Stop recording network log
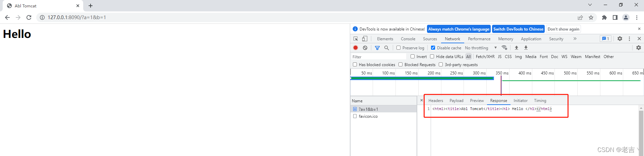Image resolution: width=644 pixels, height=156 pixels. [356, 48]
